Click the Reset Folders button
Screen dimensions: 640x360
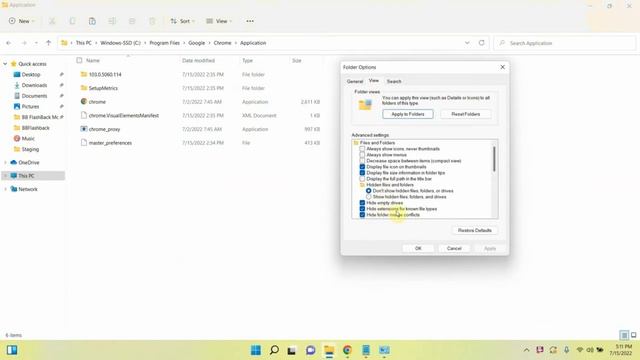465,114
